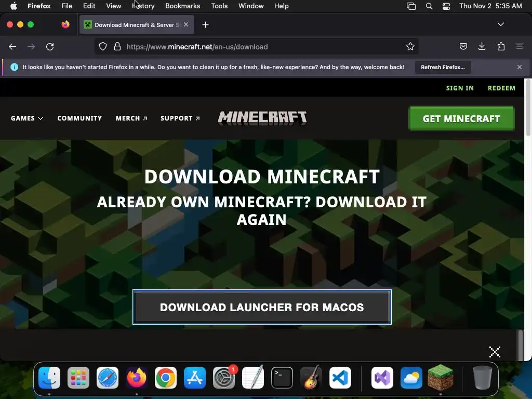Go back to the previous page
Viewport: 532px width, 399px height.
click(x=12, y=46)
